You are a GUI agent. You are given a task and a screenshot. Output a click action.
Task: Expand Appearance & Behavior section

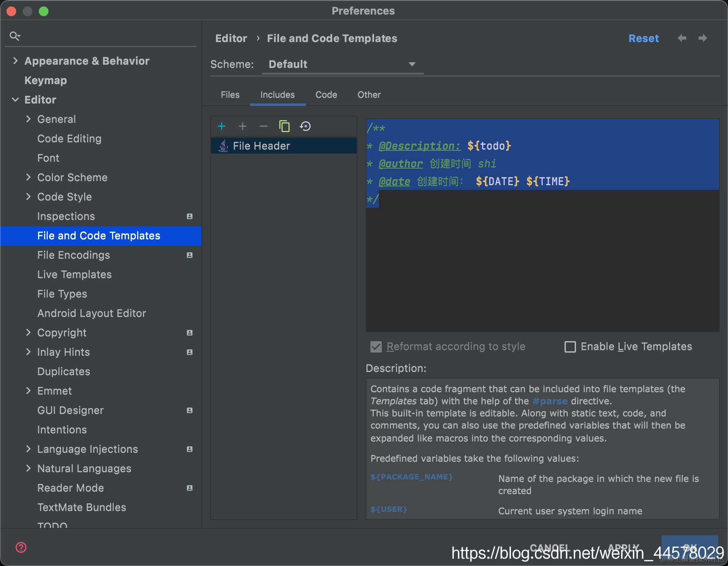click(x=15, y=61)
